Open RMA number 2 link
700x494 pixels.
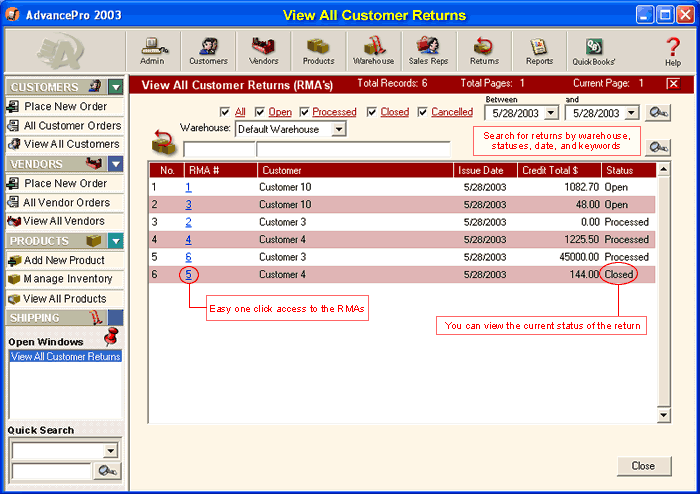(188, 222)
